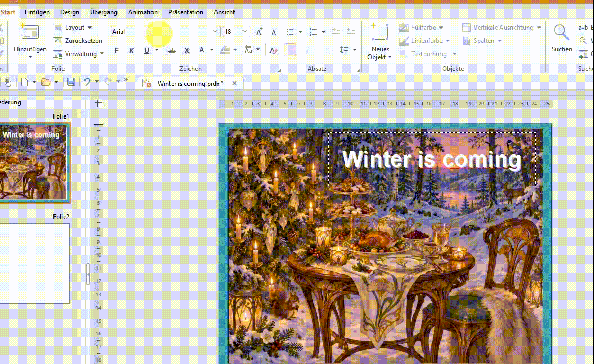Open the Einfügen ribbon tab
Viewport: 594px width, 364px height.
[x=37, y=12]
